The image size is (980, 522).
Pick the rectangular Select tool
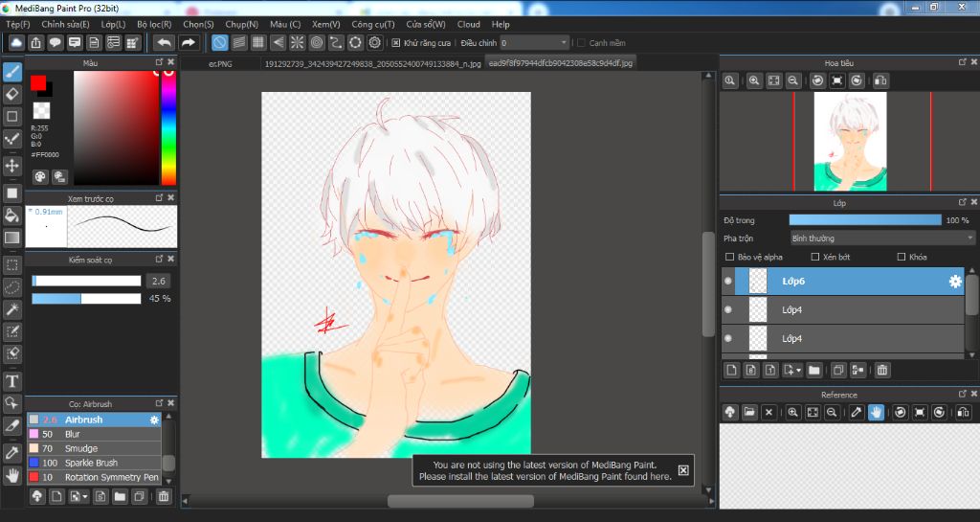click(11, 265)
